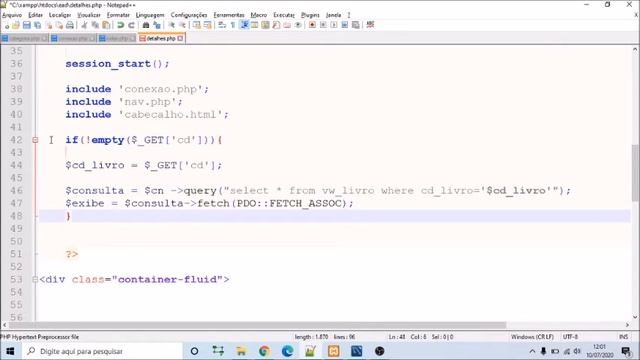This screenshot has height=360, width=640.
Task: Toggle the Document Map panel icon
Action: 265,25
